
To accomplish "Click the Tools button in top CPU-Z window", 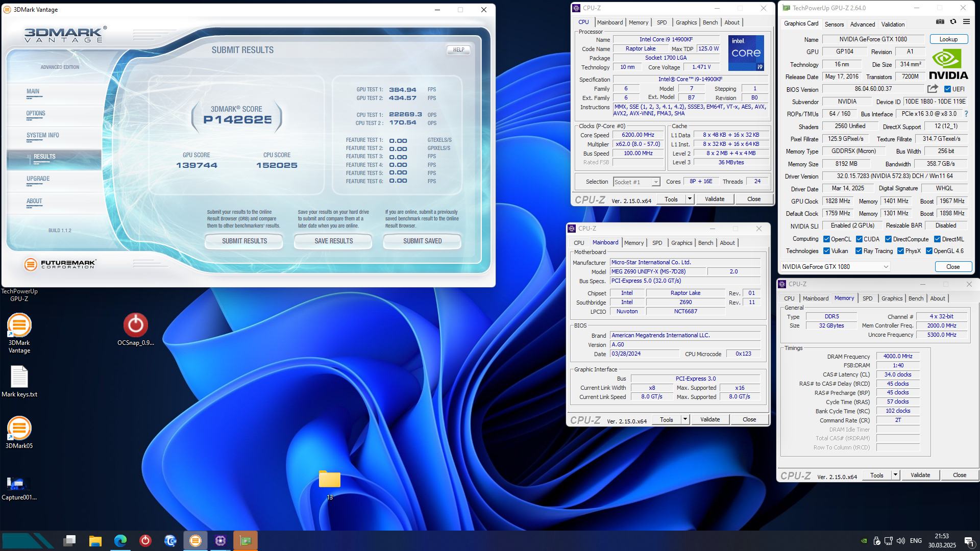I will (x=671, y=199).
